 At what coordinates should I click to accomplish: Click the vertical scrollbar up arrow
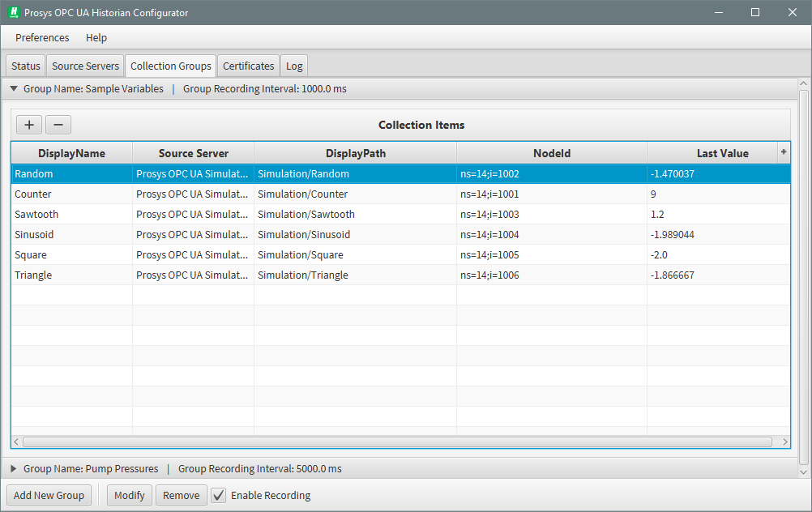tap(803, 84)
